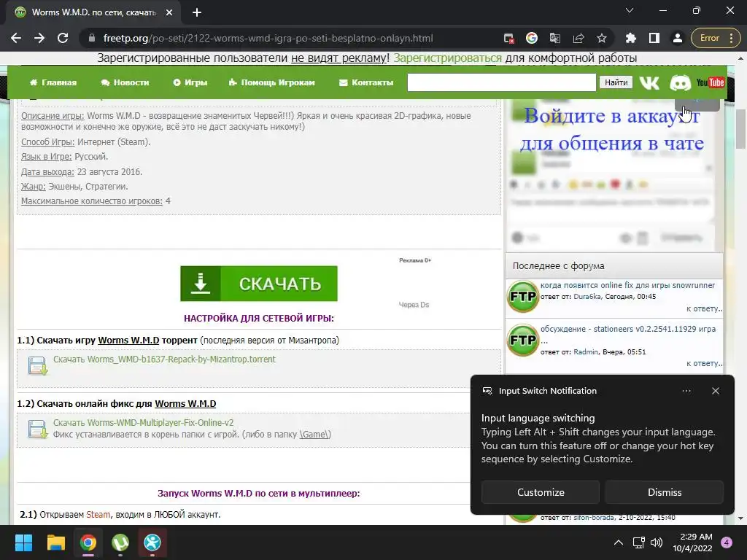747x560 pixels.
Task: Open Помощь Игрокам menu item
Action: (x=272, y=82)
